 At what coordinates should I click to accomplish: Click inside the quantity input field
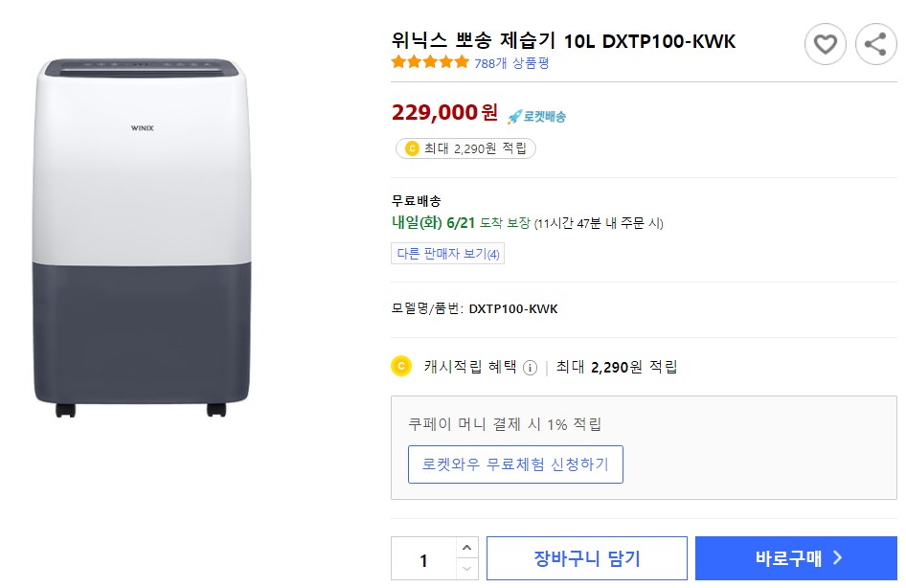424,558
